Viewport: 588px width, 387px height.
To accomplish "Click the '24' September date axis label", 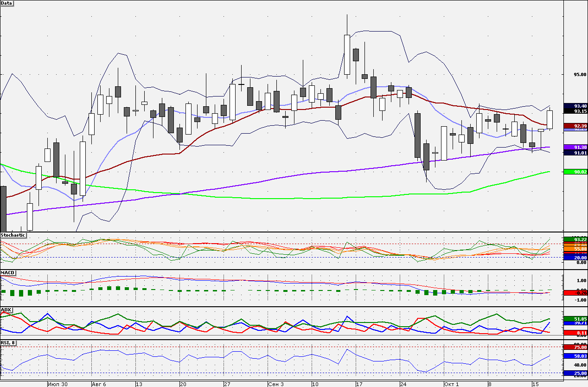I will (x=403, y=384).
